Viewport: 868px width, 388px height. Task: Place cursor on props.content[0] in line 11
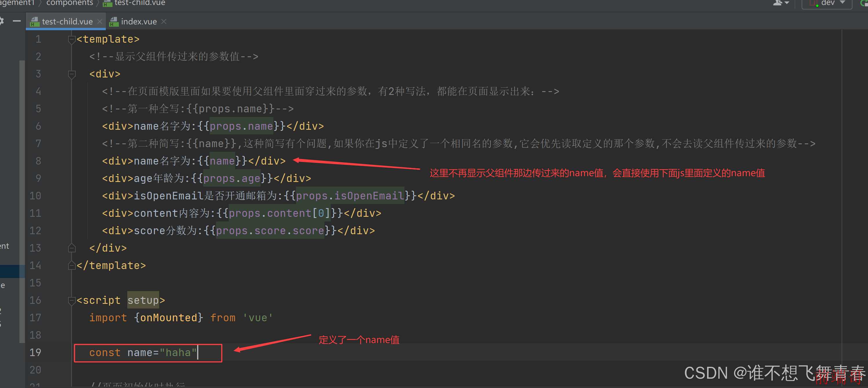pos(279,213)
